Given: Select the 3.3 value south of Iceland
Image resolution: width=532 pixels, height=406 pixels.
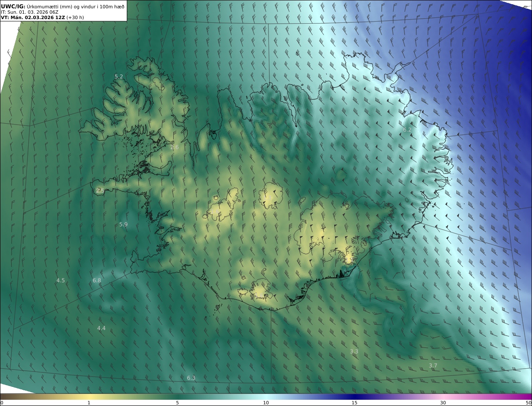Looking at the screenshot, I should pos(354,352).
